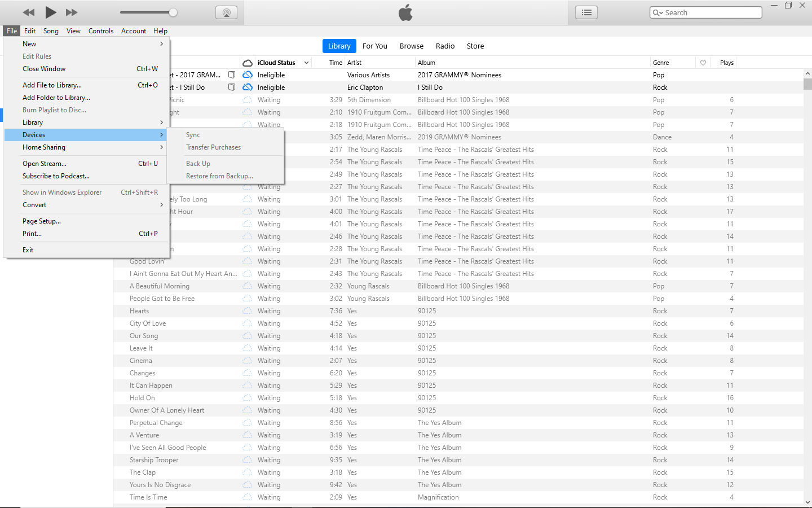
Task: Click the device icon beside 'I Still Do'
Action: (231, 87)
